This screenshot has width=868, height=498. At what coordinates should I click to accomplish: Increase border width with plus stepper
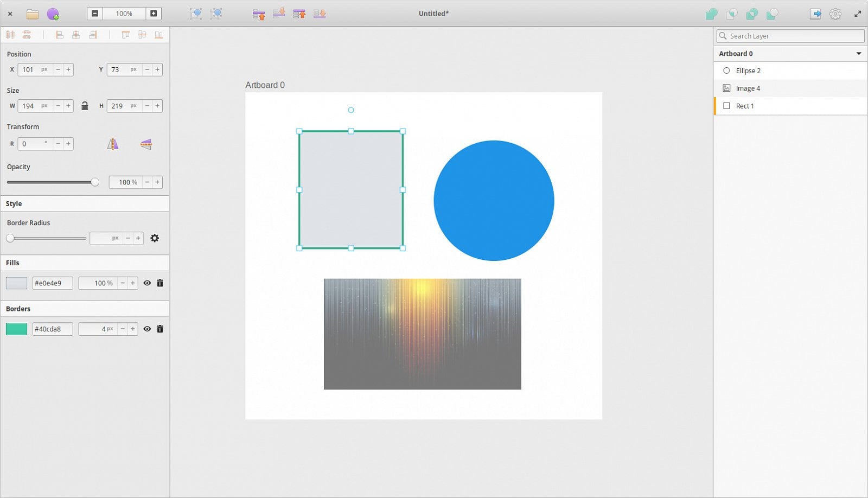pyautogui.click(x=133, y=329)
